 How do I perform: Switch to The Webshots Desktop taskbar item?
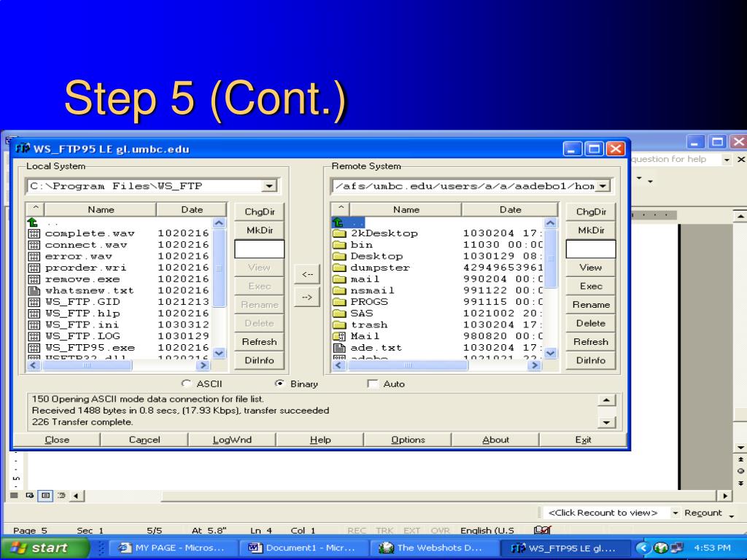[x=433, y=548]
